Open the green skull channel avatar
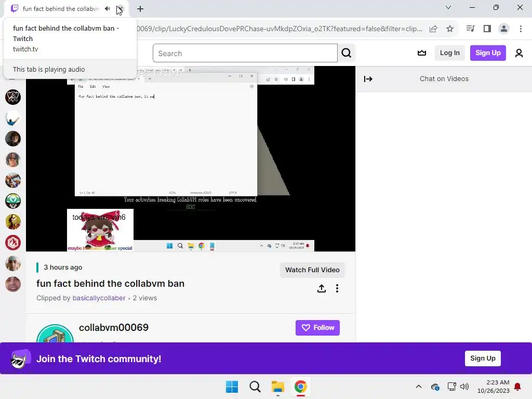Viewport: 532px width, 399px height. point(13,201)
